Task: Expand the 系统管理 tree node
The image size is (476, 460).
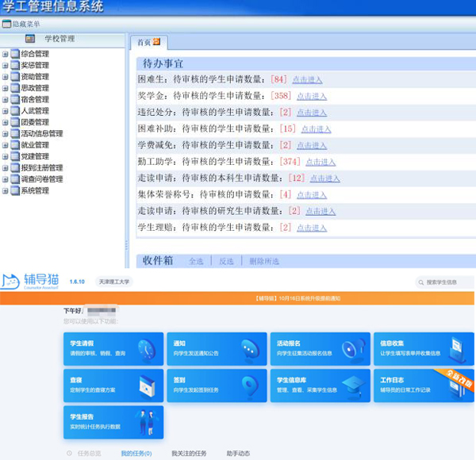Action: (6, 190)
